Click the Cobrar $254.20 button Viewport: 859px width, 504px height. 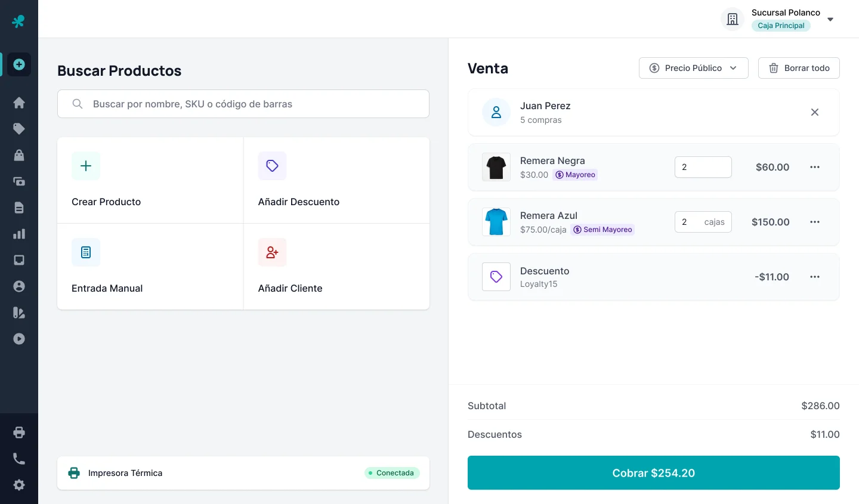pos(654,473)
